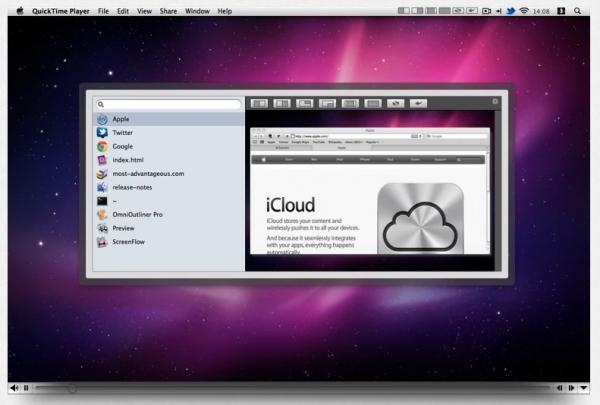Click the search field in window switcher
Screen dimensions: 600x405
point(168,104)
